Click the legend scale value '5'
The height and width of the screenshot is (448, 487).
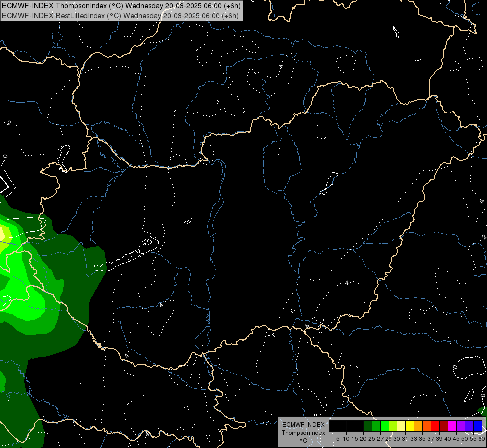[x=338, y=439]
